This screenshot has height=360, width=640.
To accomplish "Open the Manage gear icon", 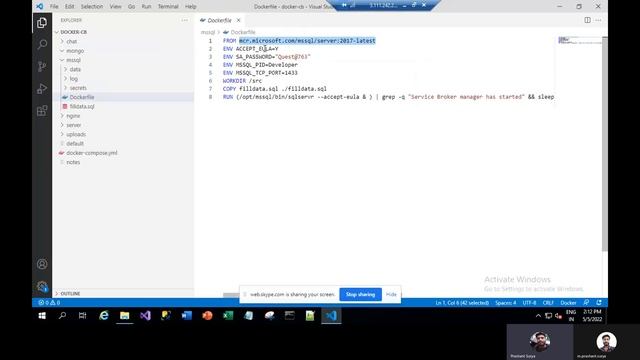I will (42, 286).
